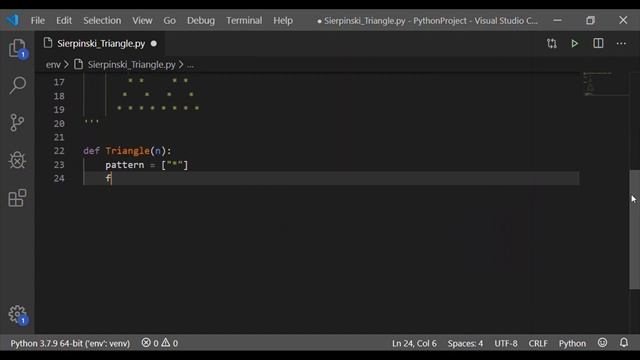Change indentation via Spaces: 4
Viewport: 640px width, 360px height.
coord(465,343)
